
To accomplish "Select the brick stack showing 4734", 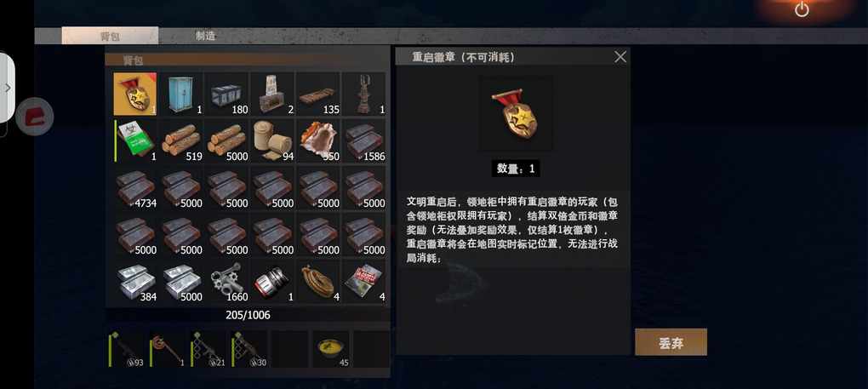I will (135, 187).
